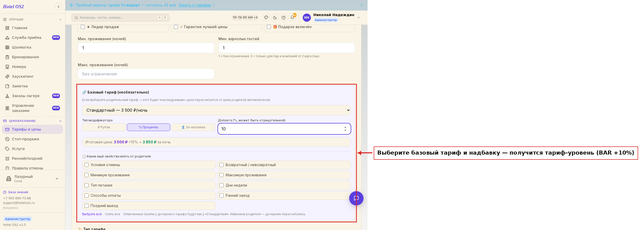The image size is (644, 230).
Task: Click the Узнать о тарифах link
Action: pyautogui.click(x=195, y=5)
